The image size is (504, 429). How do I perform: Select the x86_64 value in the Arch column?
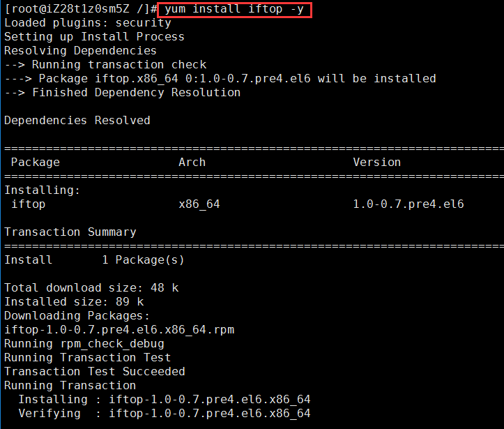tap(199, 204)
